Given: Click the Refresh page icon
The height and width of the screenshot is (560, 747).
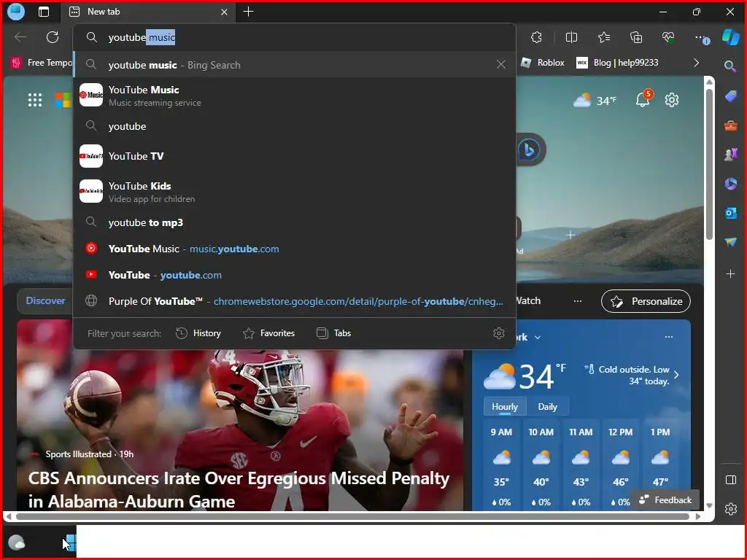Looking at the screenshot, I should 53,37.
